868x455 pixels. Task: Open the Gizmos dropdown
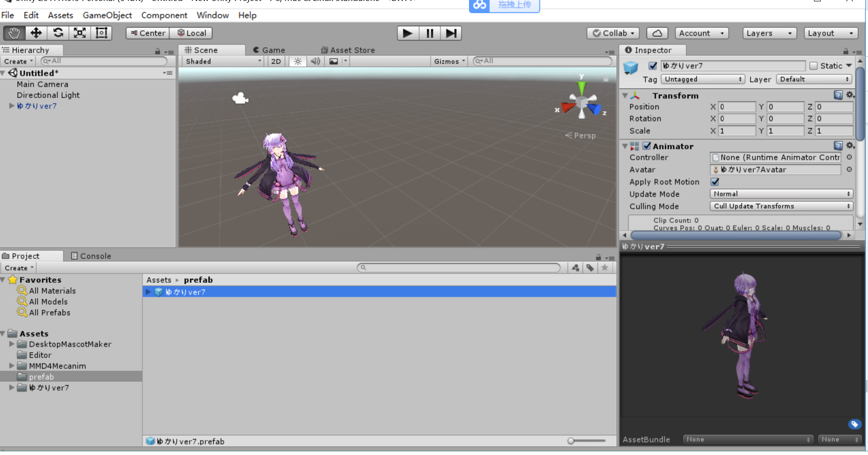click(449, 61)
